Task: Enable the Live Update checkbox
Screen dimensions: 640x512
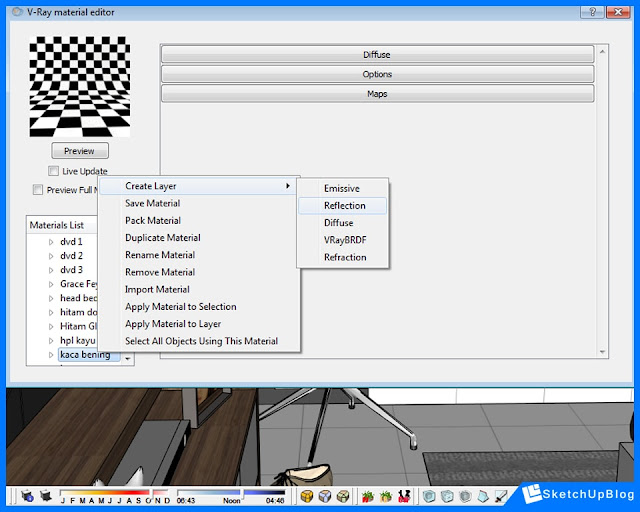Action: (x=53, y=171)
